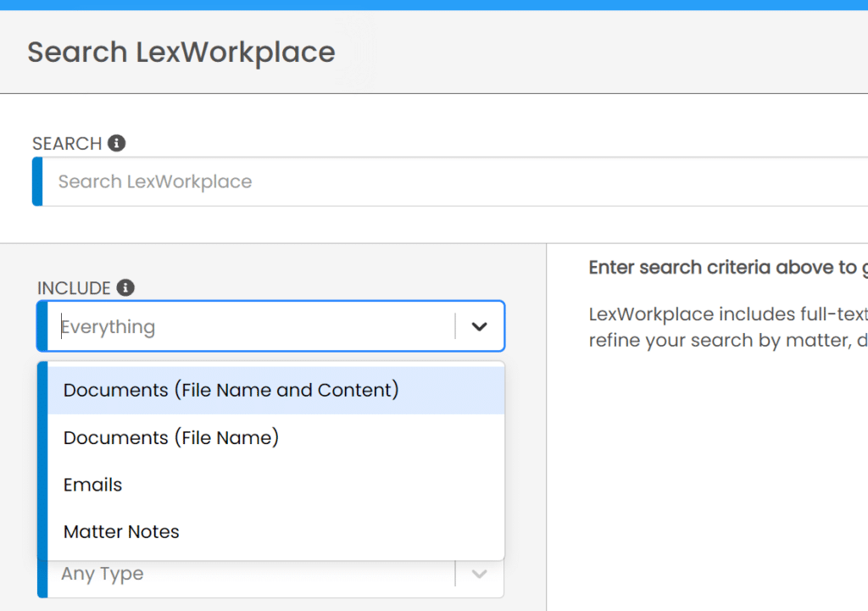Click inside the results panel text area
Screen dimensions: 868x611
point(729,314)
